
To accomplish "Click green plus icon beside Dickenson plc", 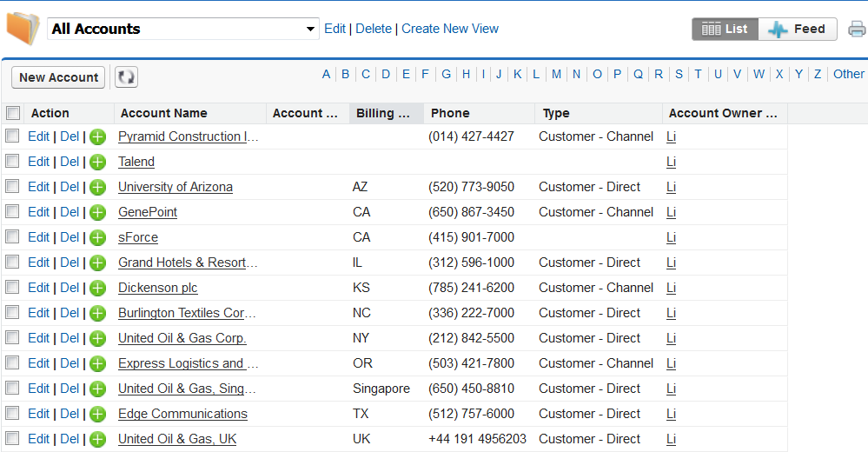I will point(98,288).
